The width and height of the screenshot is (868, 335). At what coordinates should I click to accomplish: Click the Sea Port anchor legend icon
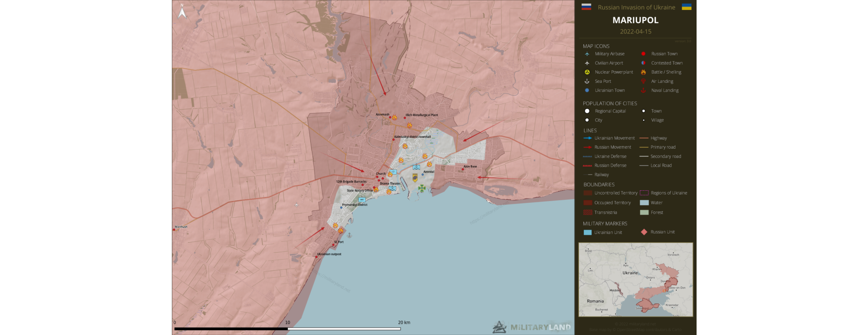(x=587, y=81)
